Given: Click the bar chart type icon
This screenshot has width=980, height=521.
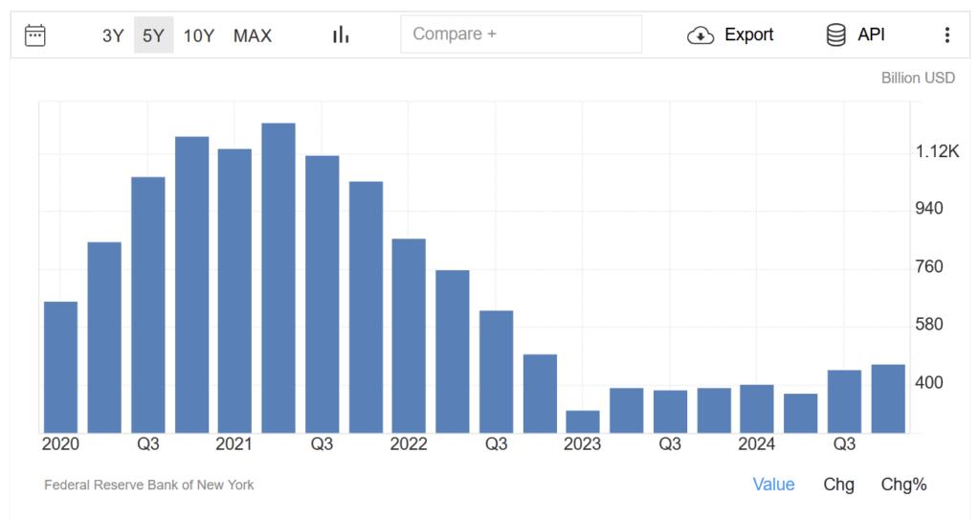Looking at the screenshot, I should coord(341,35).
